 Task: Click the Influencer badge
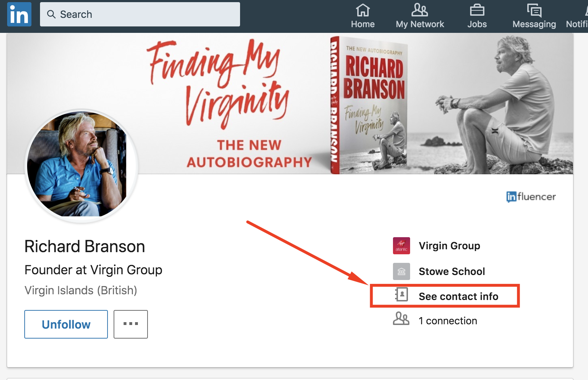point(531,197)
